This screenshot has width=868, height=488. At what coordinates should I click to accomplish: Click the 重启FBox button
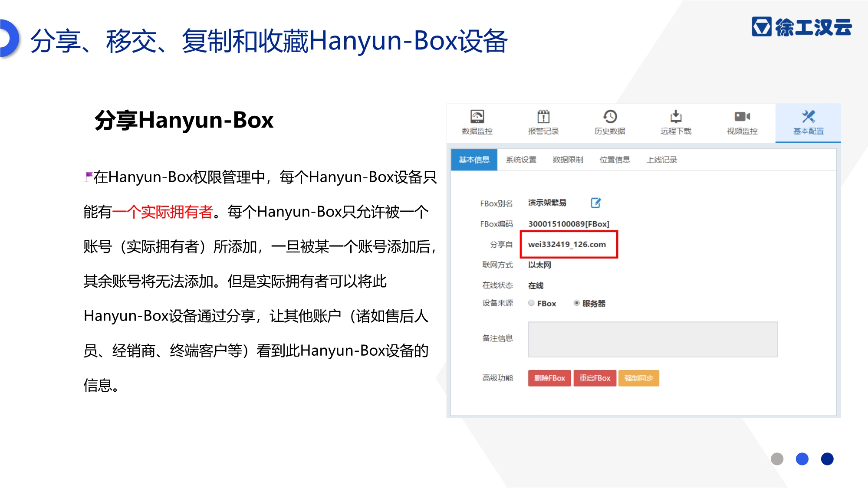(595, 378)
